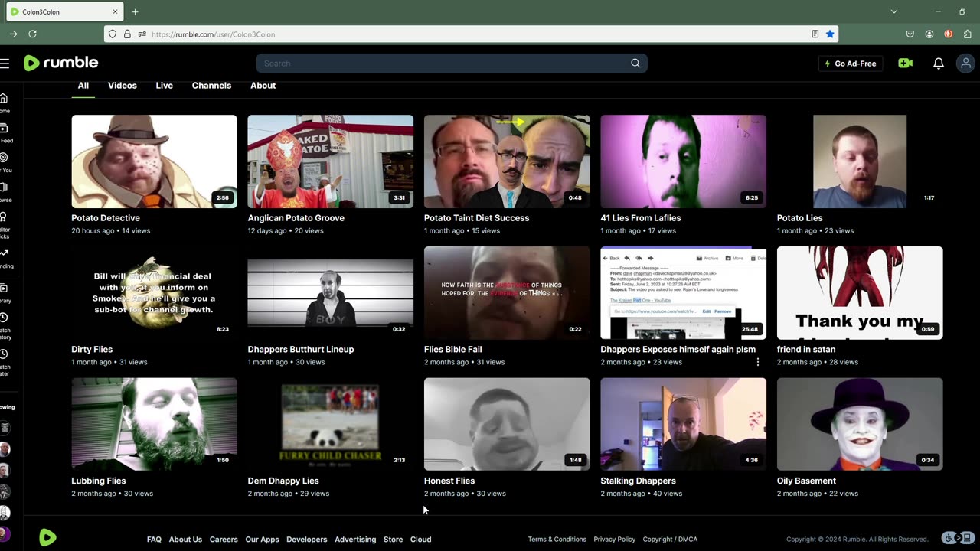Open Editor Picks in the sidebar
980x551 pixels.
click(x=5, y=225)
